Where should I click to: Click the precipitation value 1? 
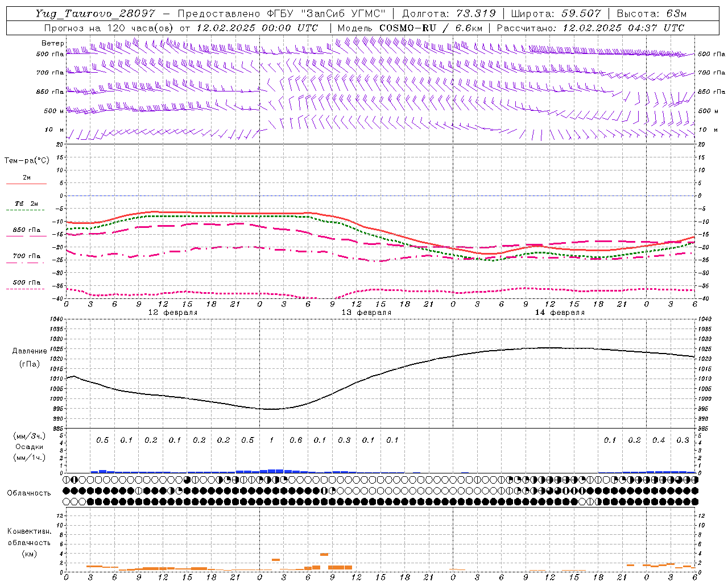tap(272, 440)
